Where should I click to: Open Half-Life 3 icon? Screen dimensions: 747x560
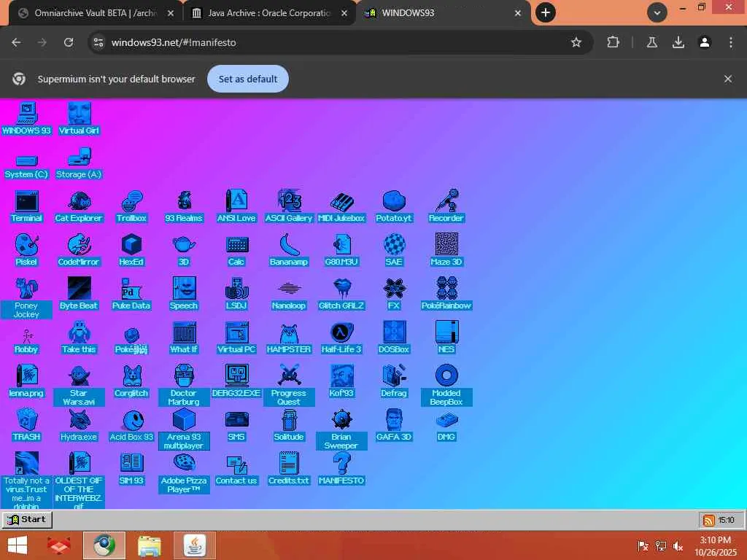point(341,338)
